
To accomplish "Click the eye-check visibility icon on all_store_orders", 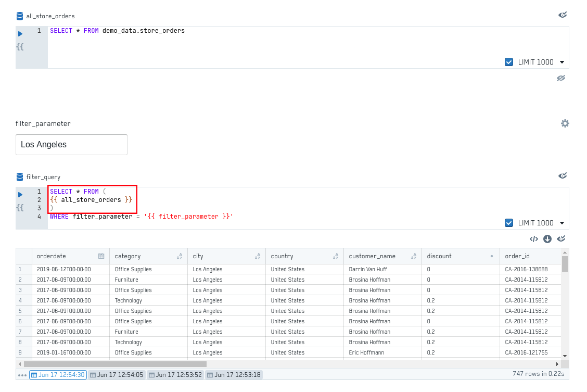I will (563, 15).
